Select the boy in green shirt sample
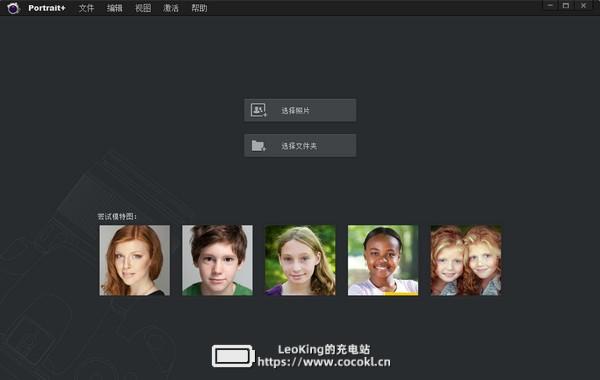This screenshot has width=600, height=380. [217, 260]
